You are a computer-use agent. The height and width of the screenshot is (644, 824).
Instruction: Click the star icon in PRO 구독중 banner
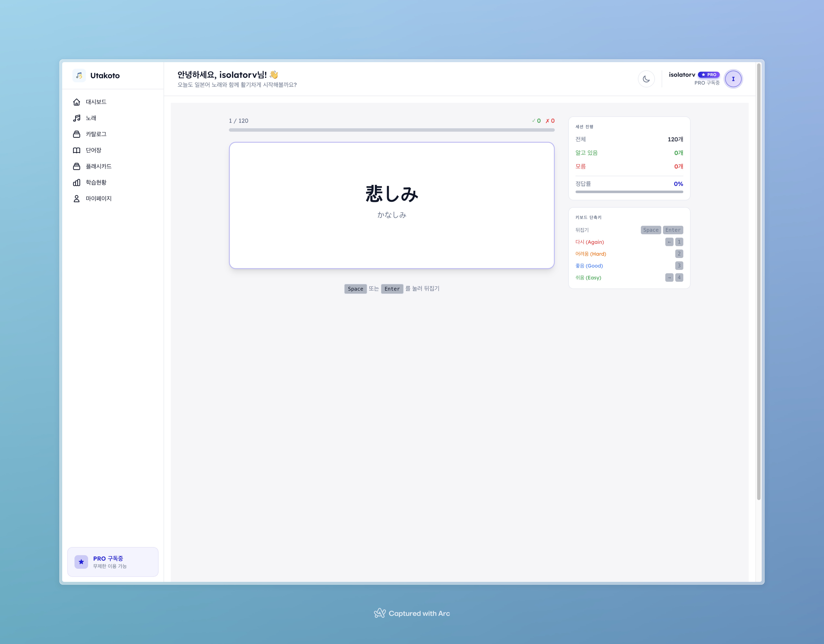tap(81, 562)
